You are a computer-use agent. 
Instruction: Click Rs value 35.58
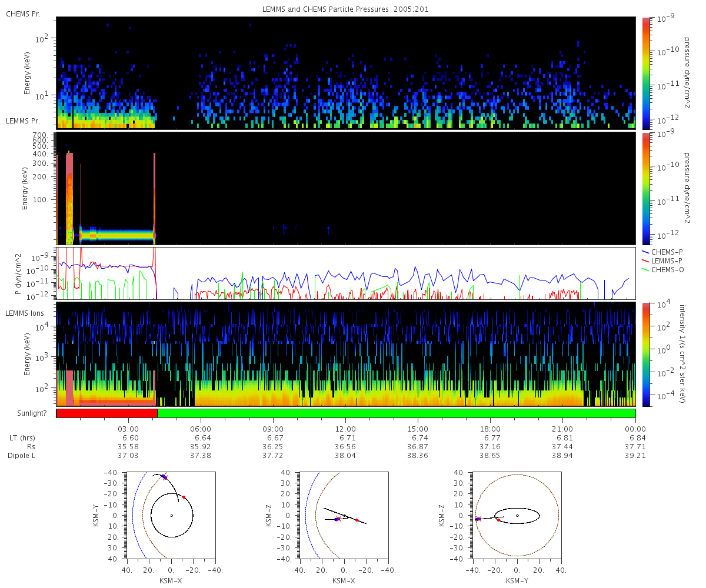128,447
